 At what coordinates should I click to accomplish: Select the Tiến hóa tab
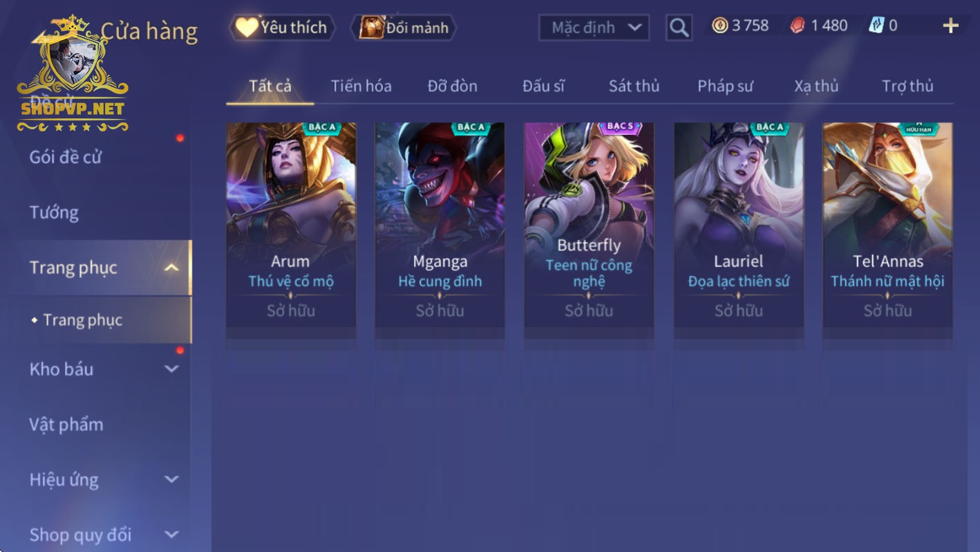[x=361, y=86]
